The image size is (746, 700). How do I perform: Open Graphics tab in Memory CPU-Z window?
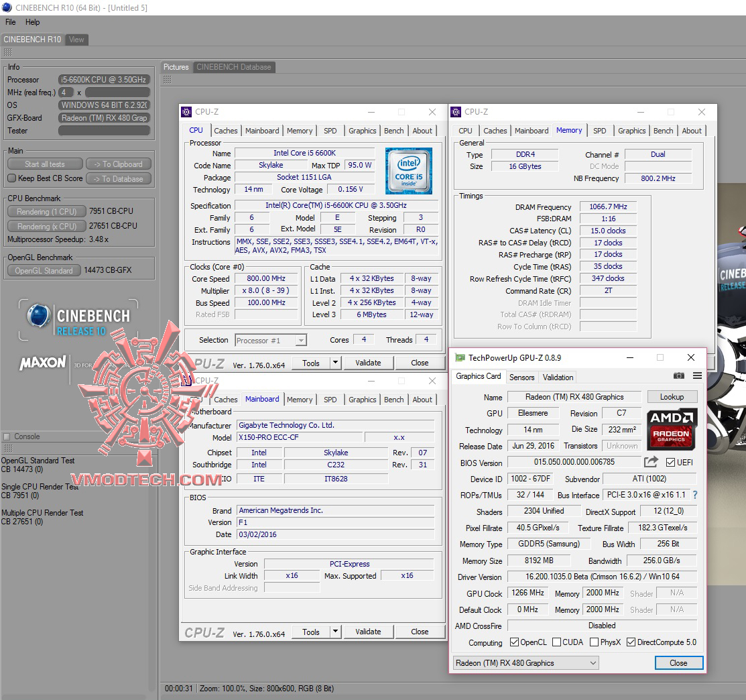tap(632, 130)
